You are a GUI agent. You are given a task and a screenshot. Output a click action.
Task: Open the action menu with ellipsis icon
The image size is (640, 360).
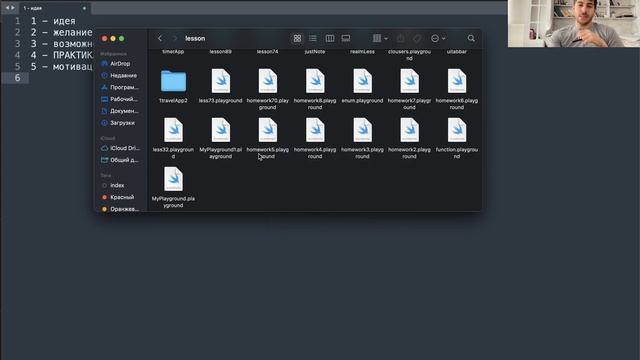(438, 38)
